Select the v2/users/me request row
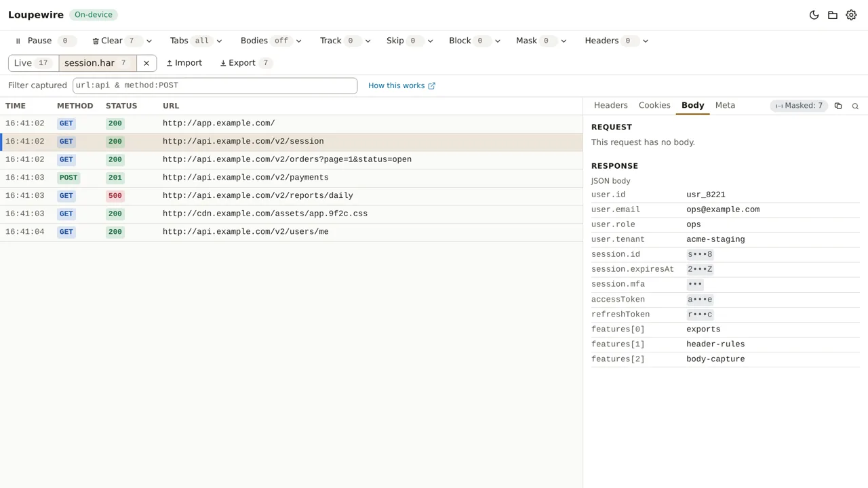Viewport: 868px width, 488px height. 291,232
